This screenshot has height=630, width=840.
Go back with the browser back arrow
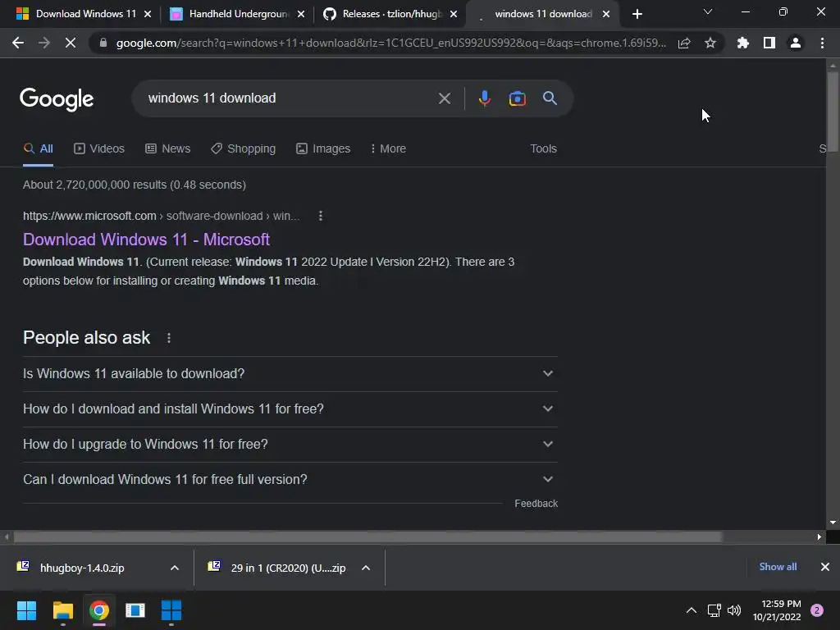pos(18,43)
